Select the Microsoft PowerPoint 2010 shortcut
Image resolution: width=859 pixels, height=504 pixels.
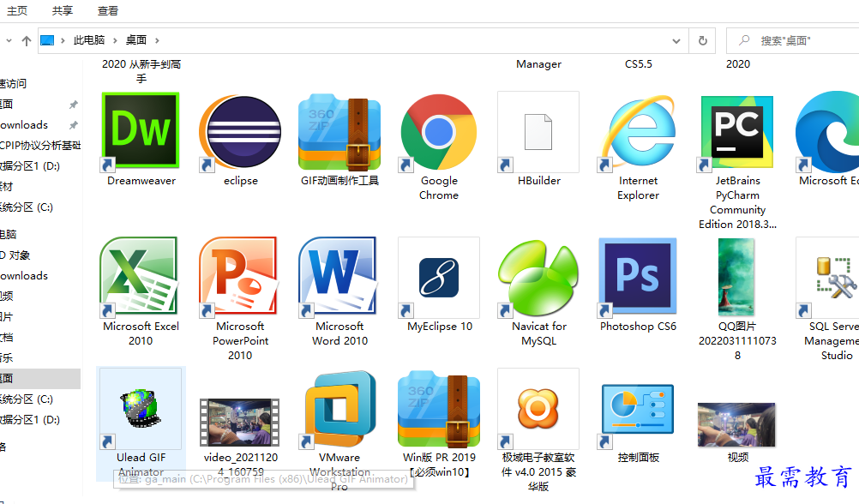[240, 277]
